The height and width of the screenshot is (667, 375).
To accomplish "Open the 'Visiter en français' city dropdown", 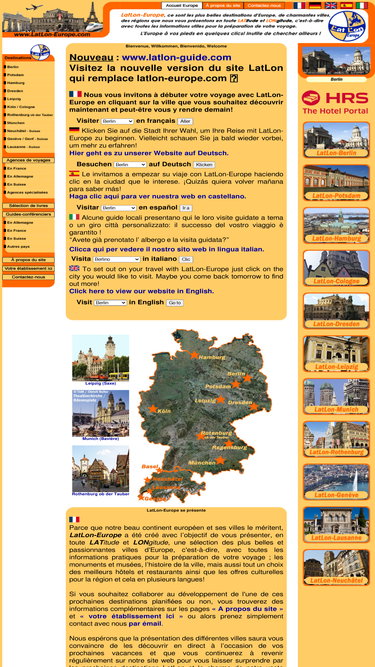I will pos(118,121).
